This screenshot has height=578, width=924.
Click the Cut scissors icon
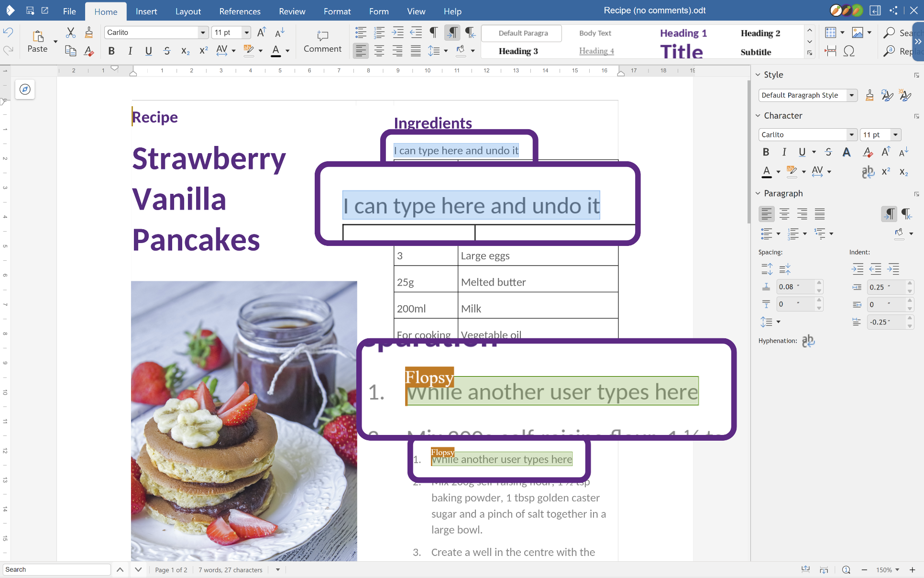71,33
